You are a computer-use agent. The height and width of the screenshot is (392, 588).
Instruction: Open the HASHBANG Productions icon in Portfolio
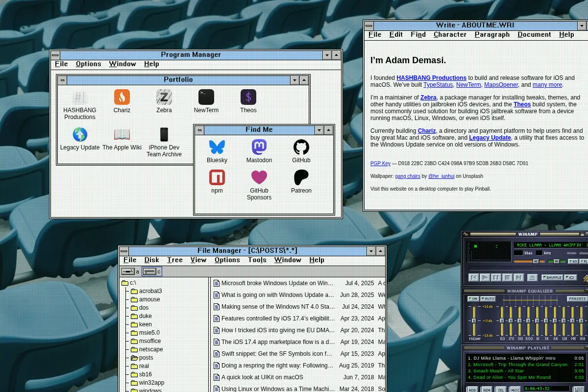click(80, 104)
